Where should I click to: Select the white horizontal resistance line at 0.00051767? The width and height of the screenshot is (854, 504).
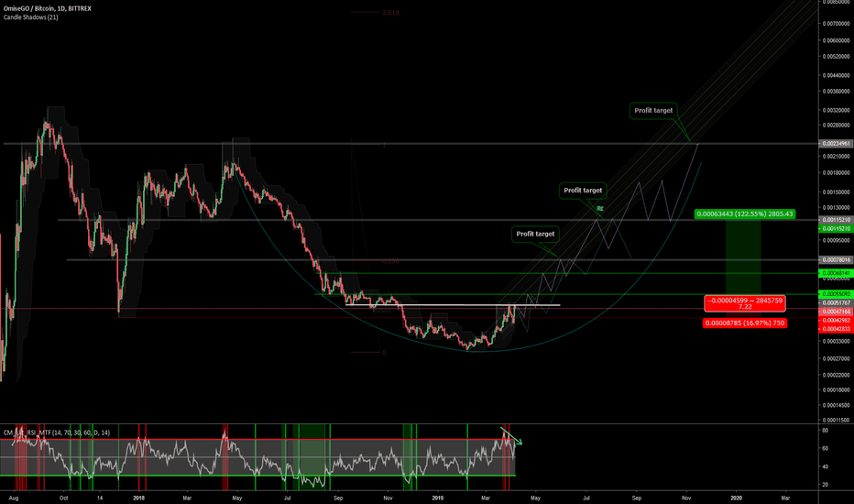click(x=453, y=305)
